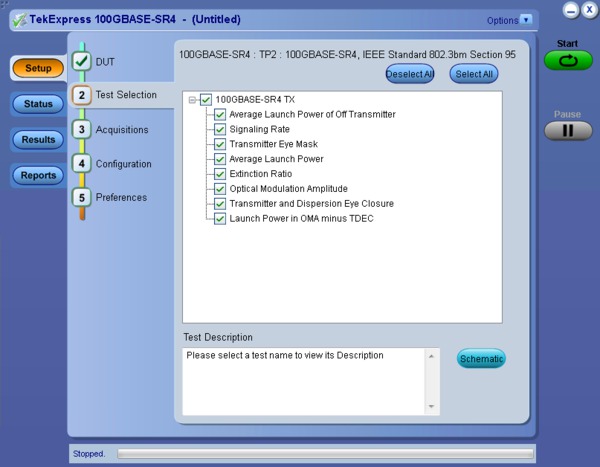Click step 4 number icon
Viewport: 600px width, 467px height.
[x=82, y=163]
